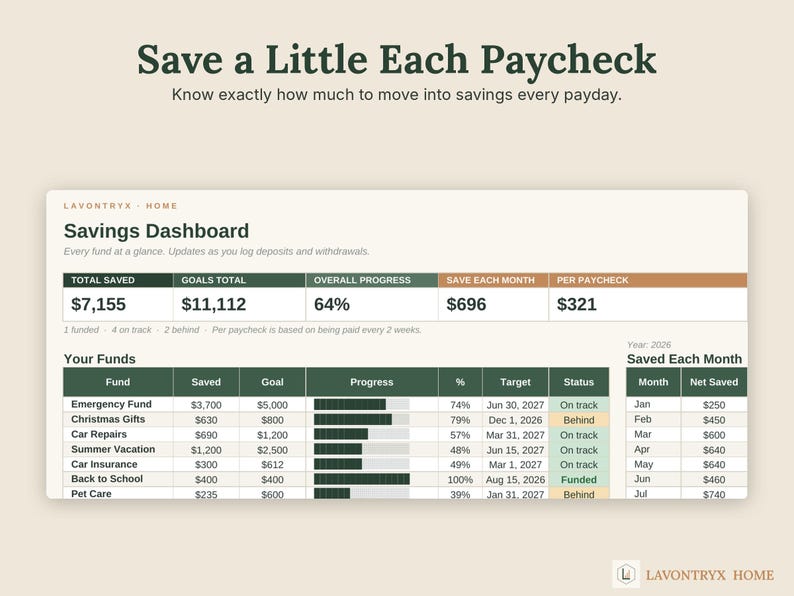794x596 pixels.
Task: Select the Car Repairs row name
Action: coord(99,434)
